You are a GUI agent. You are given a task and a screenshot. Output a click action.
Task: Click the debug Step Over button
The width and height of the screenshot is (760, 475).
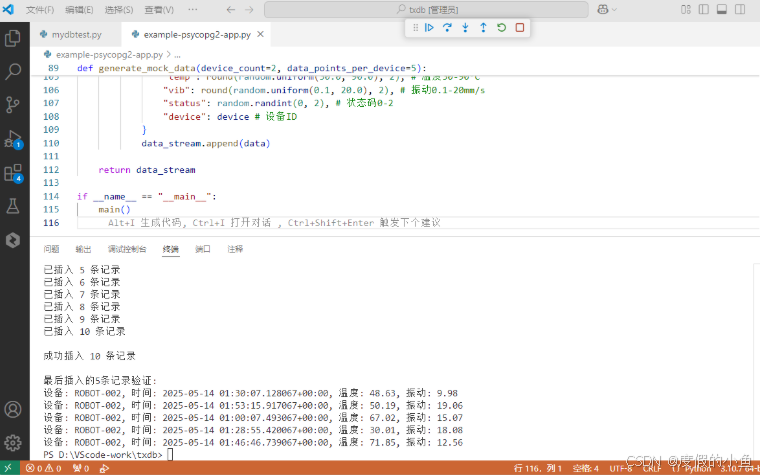pos(447,28)
